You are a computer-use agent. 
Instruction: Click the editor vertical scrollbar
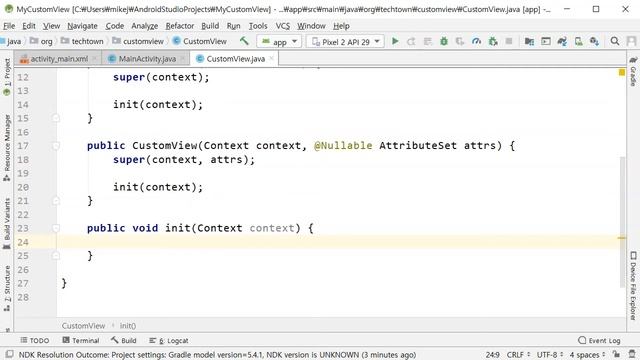click(x=622, y=221)
